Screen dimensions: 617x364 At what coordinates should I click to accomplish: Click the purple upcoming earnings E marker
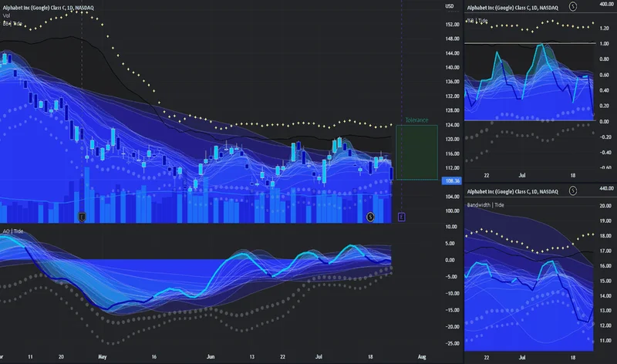tap(401, 217)
